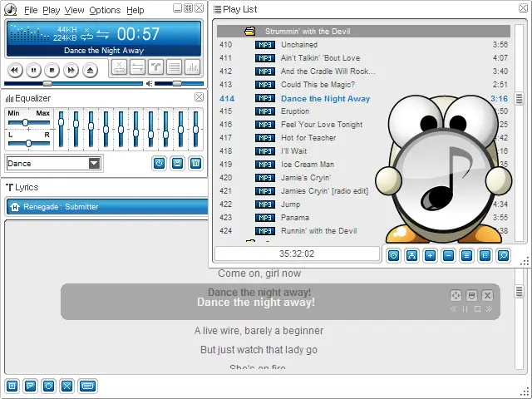Toggle the equalizer power button

[x=159, y=163]
